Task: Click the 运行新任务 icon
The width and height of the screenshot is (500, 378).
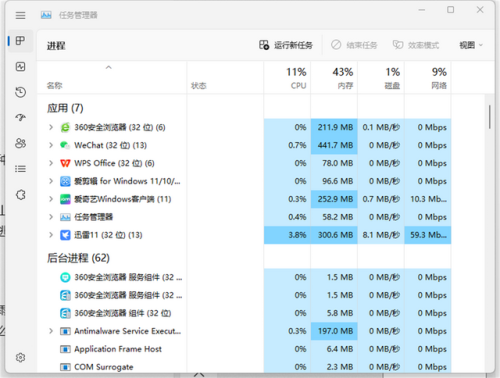Action: [x=264, y=45]
